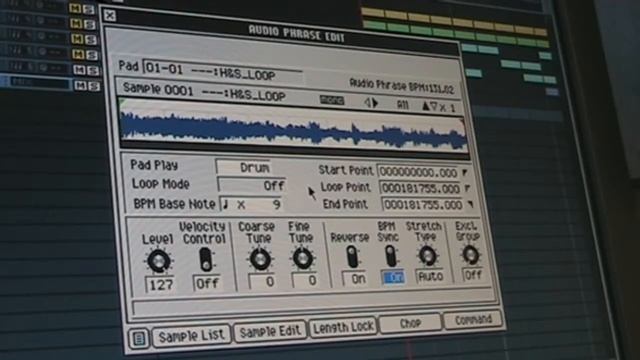The width and height of the screenshot is (640, 360).
Task: Click the Coarse Tune knob
Action: 260,259
